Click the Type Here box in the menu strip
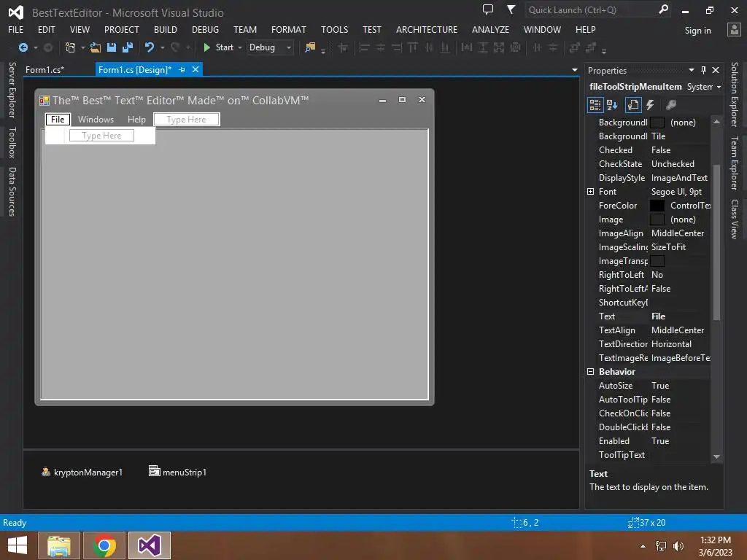The image size is (747, 560). tap(186, 119)
